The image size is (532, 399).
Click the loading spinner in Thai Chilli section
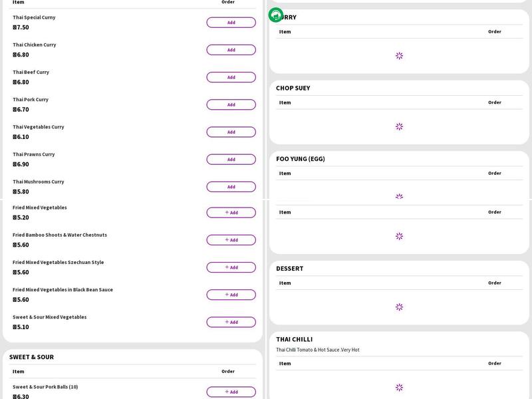(399, 387)
